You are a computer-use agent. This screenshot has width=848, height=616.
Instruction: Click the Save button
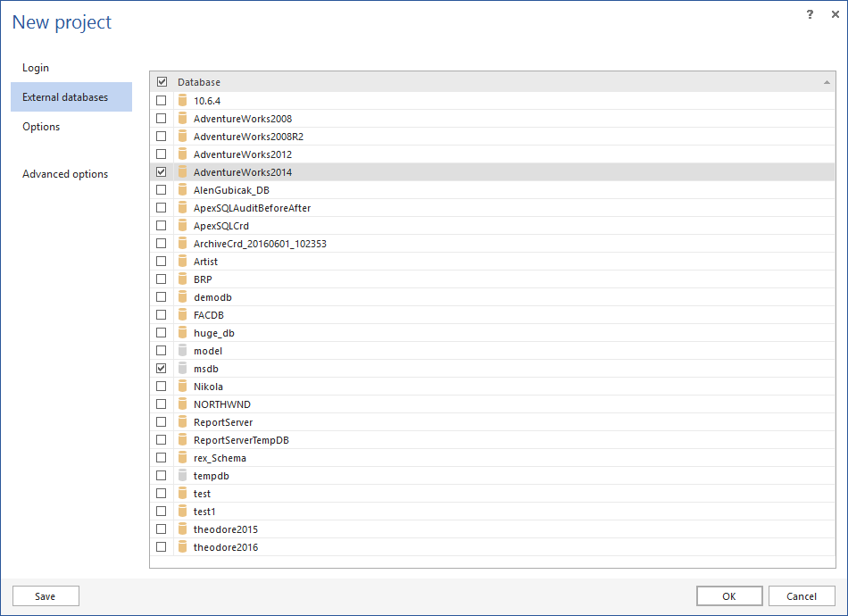click(x=46, y=596)
